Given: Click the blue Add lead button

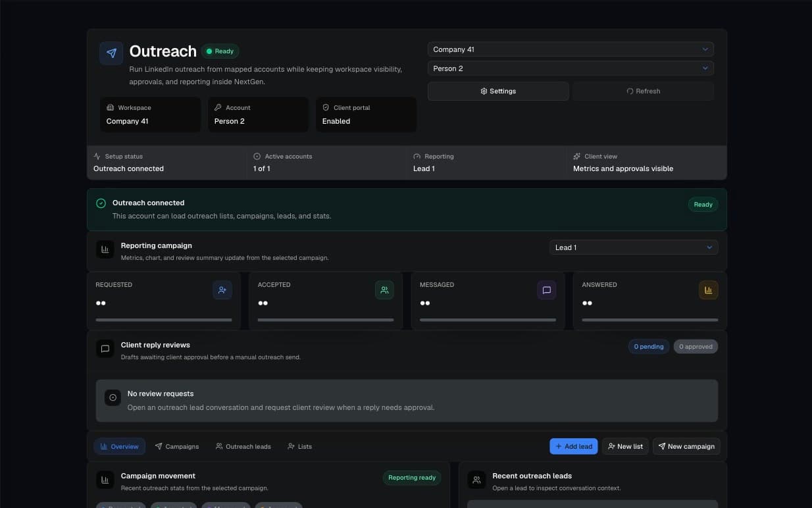Looking at the screenshot, I should (x=574, y=446).
